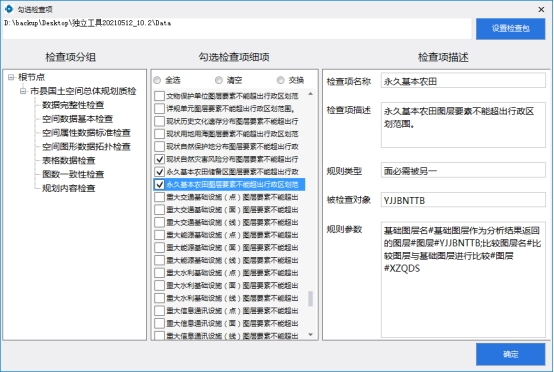Screen dimensions: 554x372
Task: Click the checklist scrollbar up arrow
Action: pos(311,94)
